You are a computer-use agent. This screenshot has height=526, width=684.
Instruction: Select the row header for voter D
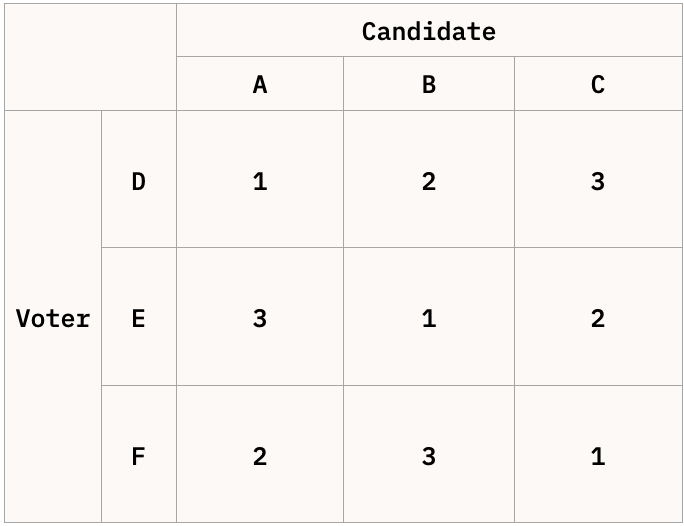[139, 181]
